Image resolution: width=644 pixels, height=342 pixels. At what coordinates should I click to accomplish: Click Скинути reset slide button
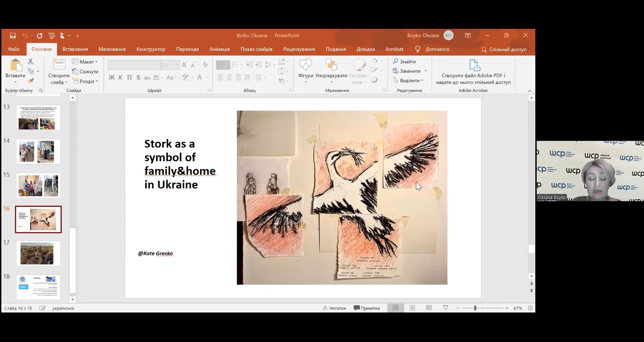[85, 71]
